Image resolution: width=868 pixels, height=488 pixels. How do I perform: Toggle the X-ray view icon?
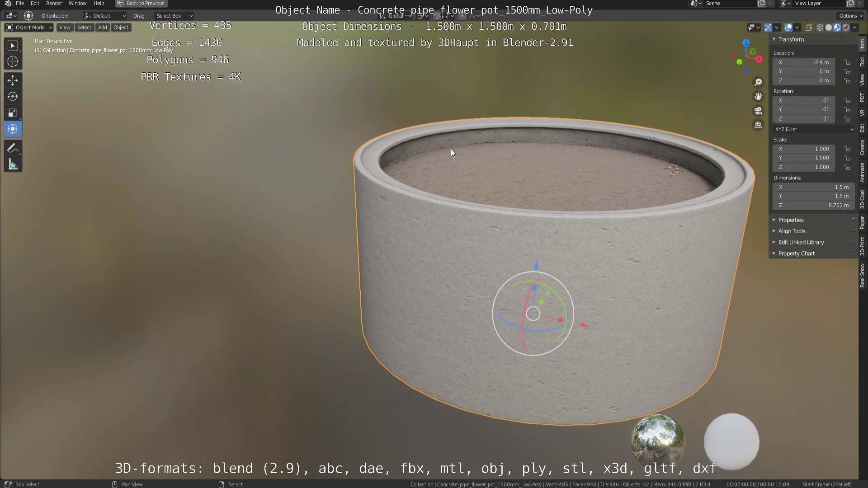point(808,28)
